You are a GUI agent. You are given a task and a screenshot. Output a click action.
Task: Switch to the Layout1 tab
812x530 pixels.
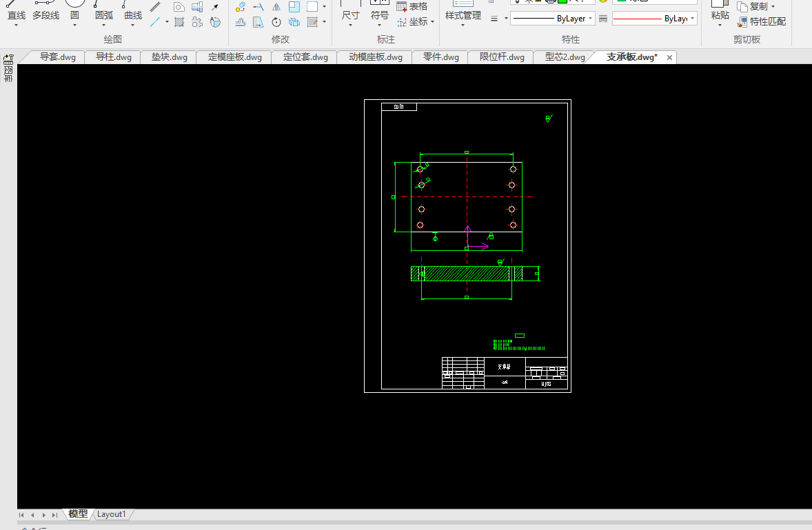point(112,514)
